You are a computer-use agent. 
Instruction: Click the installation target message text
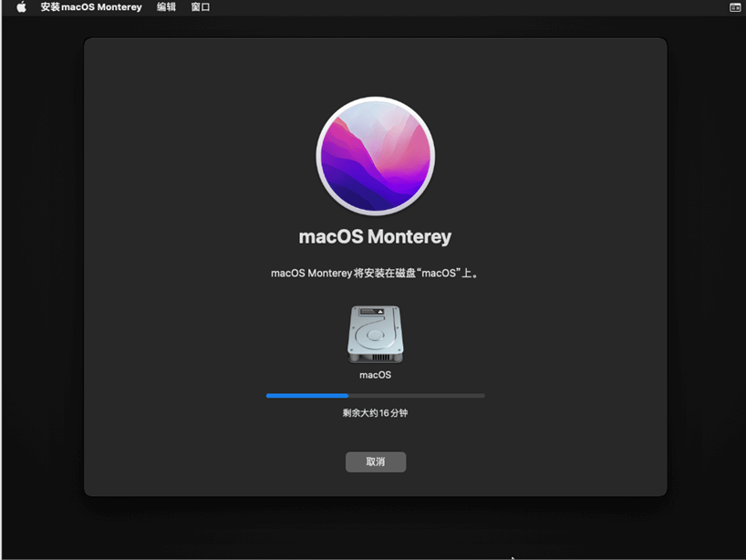[x=375, y=272]
